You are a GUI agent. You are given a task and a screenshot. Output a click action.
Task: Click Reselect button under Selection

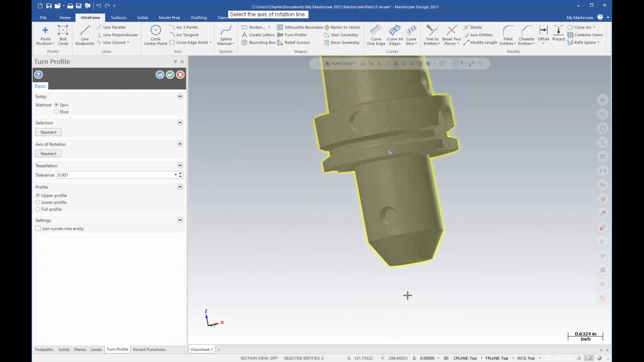coord(48,132)
